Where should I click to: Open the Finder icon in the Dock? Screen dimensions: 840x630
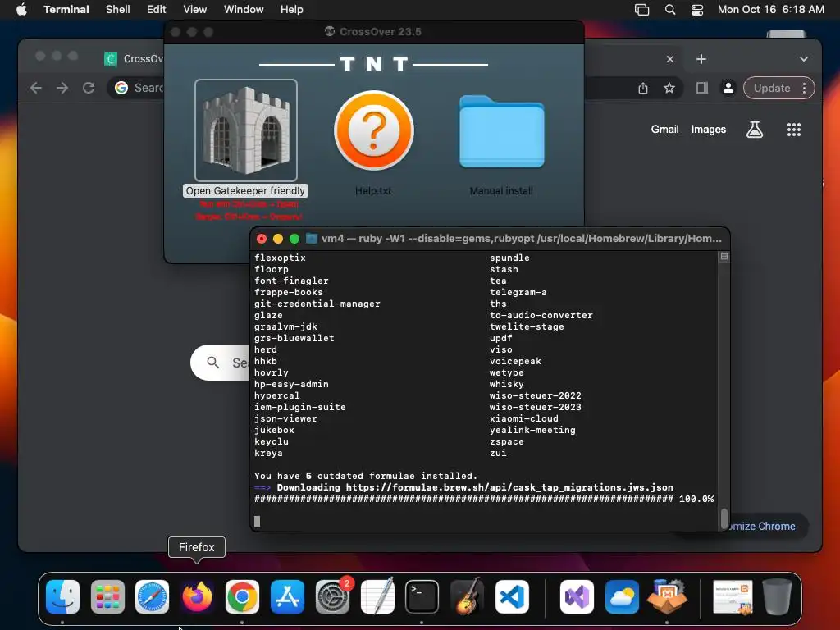(x=62, y=596)
